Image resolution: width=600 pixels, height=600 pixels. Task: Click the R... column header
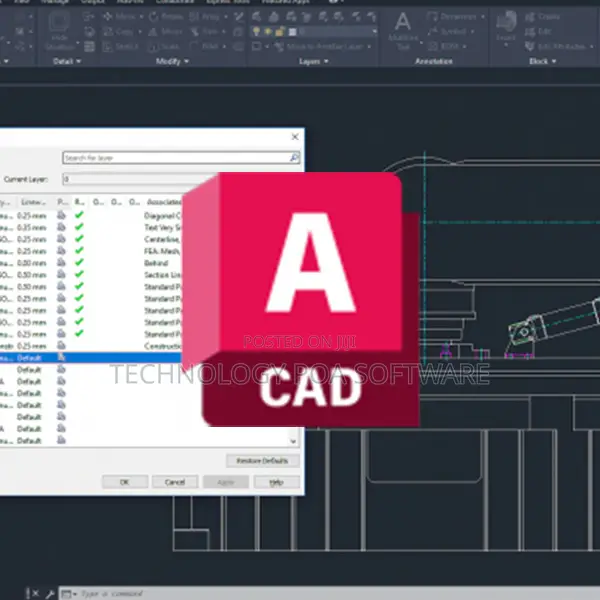(80, 202)
